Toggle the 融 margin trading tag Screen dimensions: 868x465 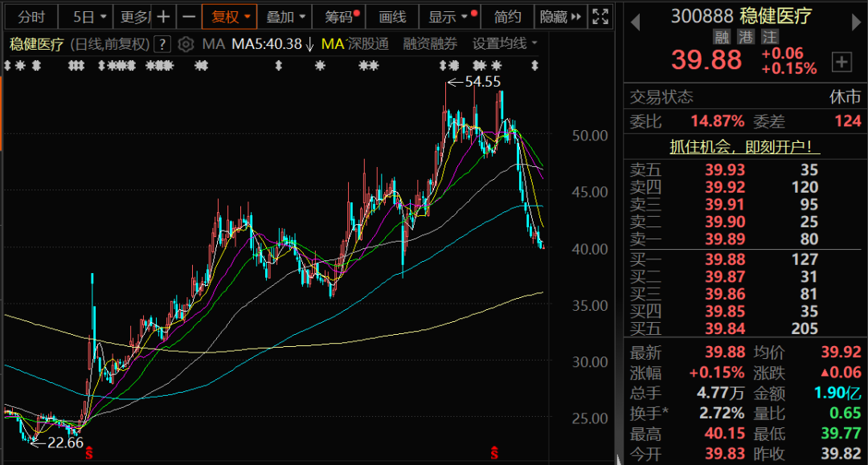click(722, 37)
